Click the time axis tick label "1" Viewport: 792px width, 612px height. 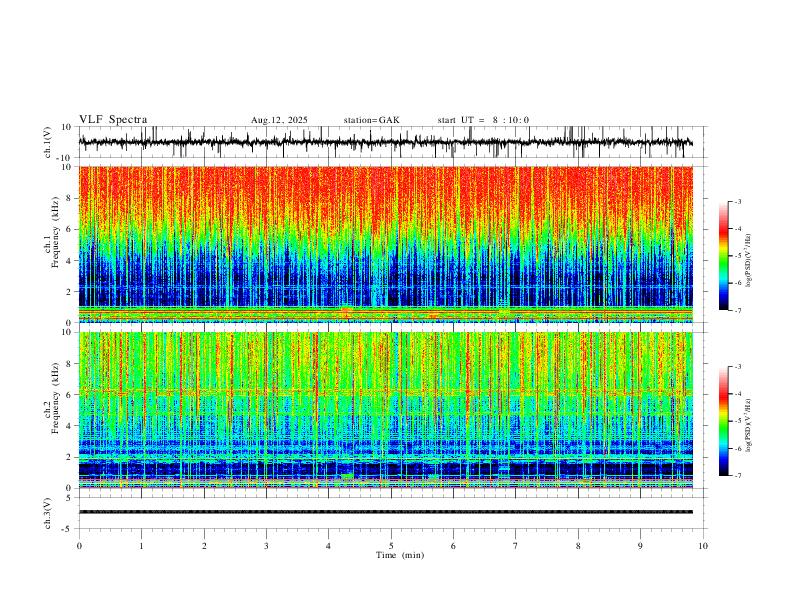pos(141,546)
